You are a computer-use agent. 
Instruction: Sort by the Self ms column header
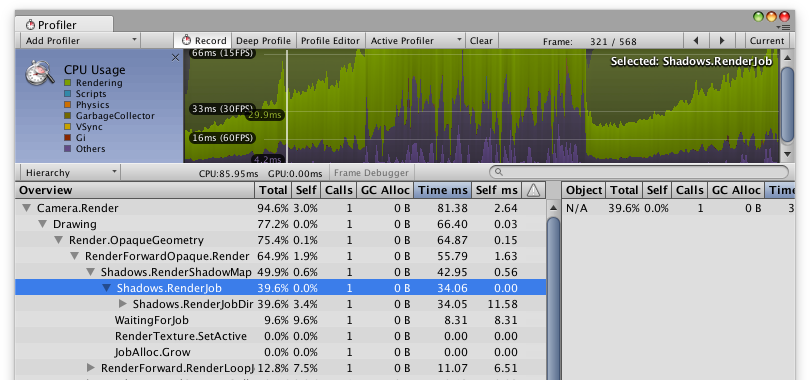click(x=496, y=191)
